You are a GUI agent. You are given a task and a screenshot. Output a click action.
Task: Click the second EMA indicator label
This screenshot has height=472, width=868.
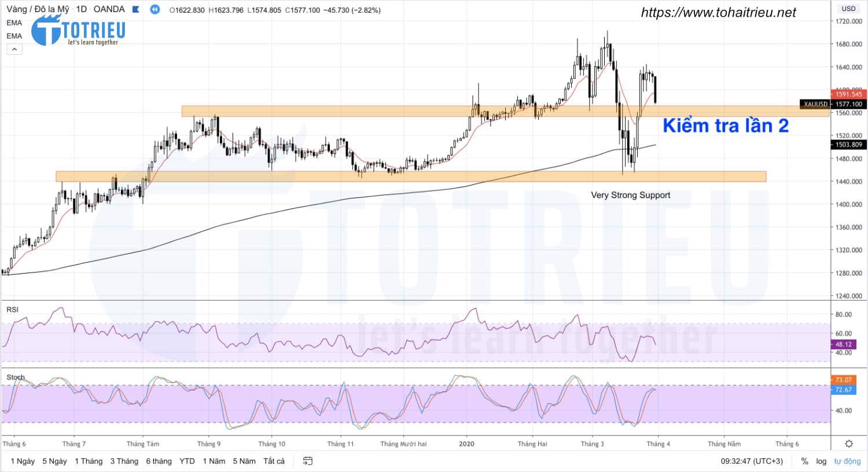click(14, 36)
